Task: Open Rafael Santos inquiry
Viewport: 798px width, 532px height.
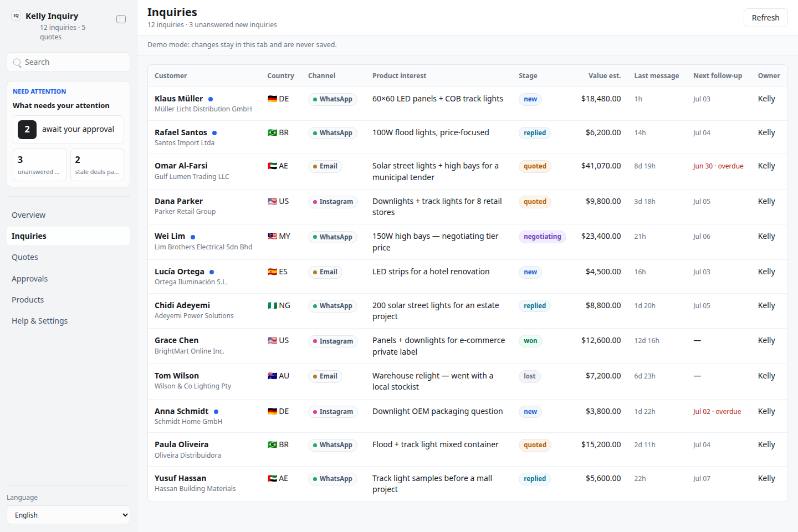Action: click(467, 137)
